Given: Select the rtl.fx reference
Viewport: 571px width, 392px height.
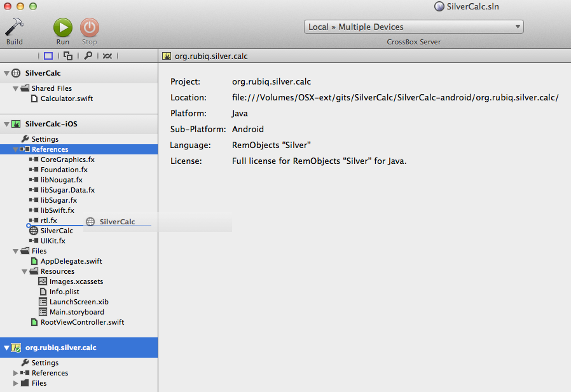Looking at the screenshot, I should pyautogui.click(x=48, y=220).
